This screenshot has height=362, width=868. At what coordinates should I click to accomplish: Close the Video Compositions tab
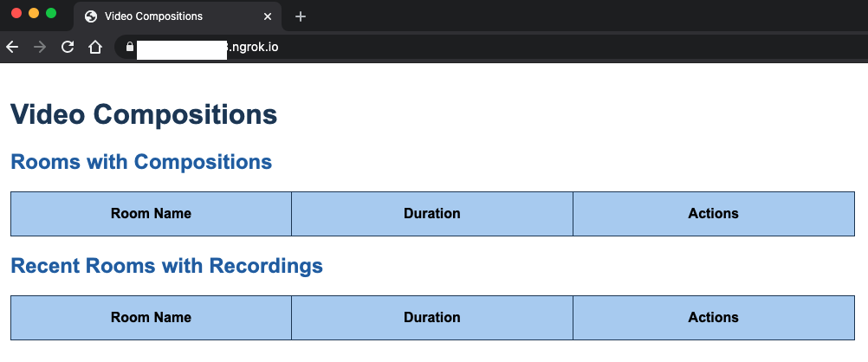coord(268,16)
